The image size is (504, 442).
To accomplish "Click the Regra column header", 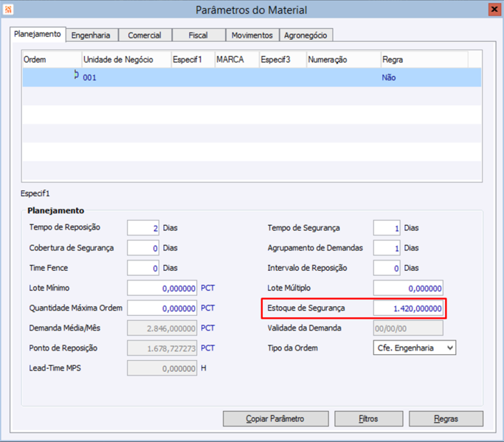I will 424,60.
